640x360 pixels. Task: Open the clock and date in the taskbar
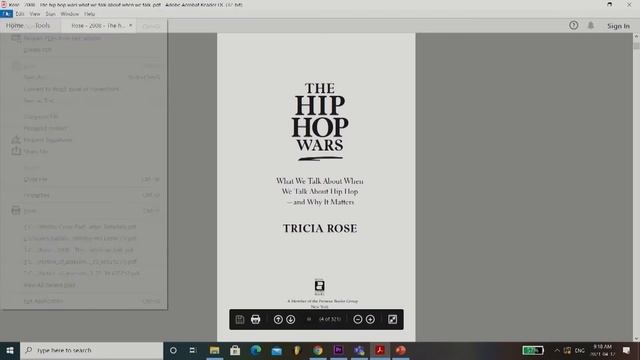pos(602,350)
